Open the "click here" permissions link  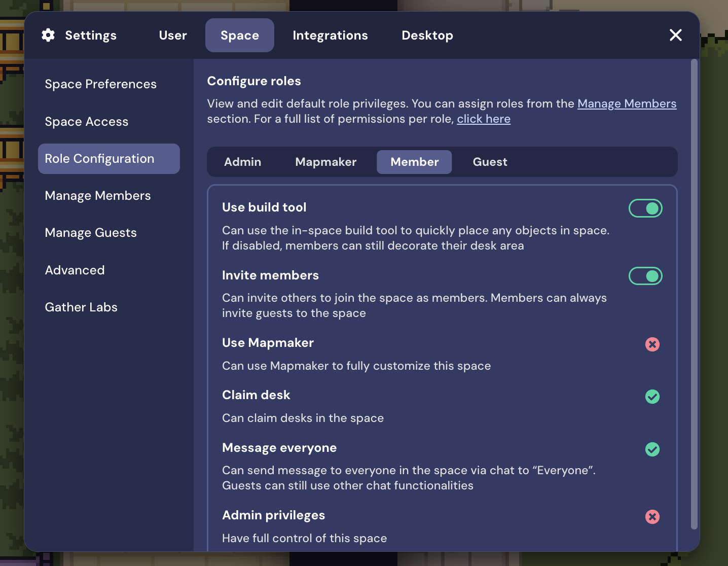point(484,119)
